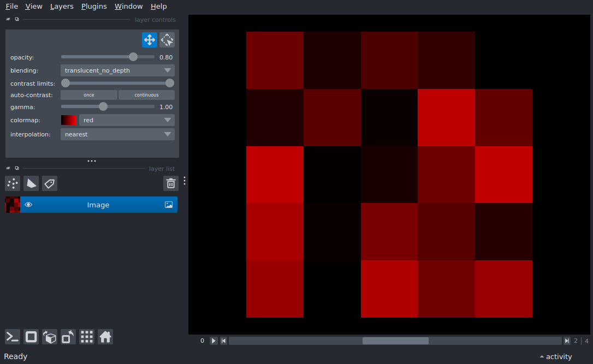Click the vertical dots handle beside layer list

185,181
